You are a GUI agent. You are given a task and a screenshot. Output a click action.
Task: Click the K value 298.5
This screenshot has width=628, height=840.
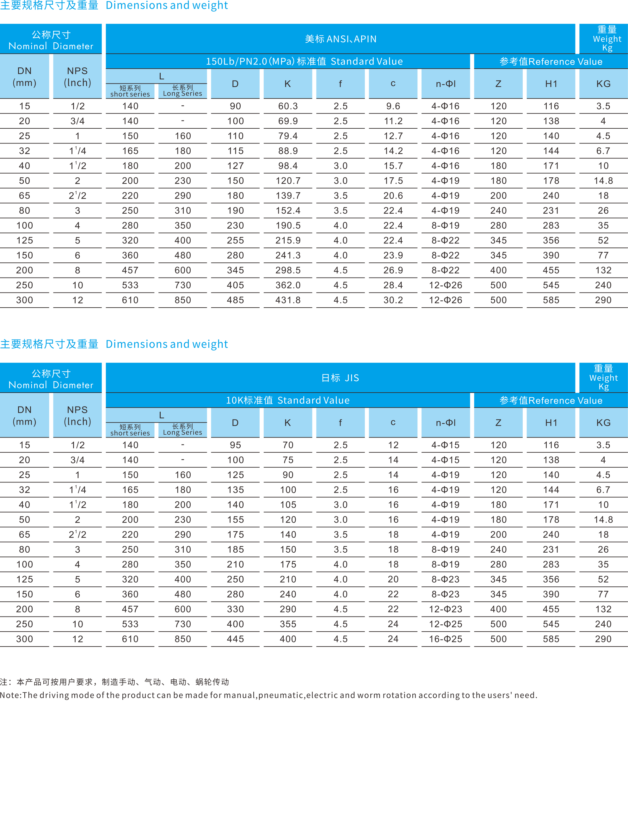coord(288,270)
